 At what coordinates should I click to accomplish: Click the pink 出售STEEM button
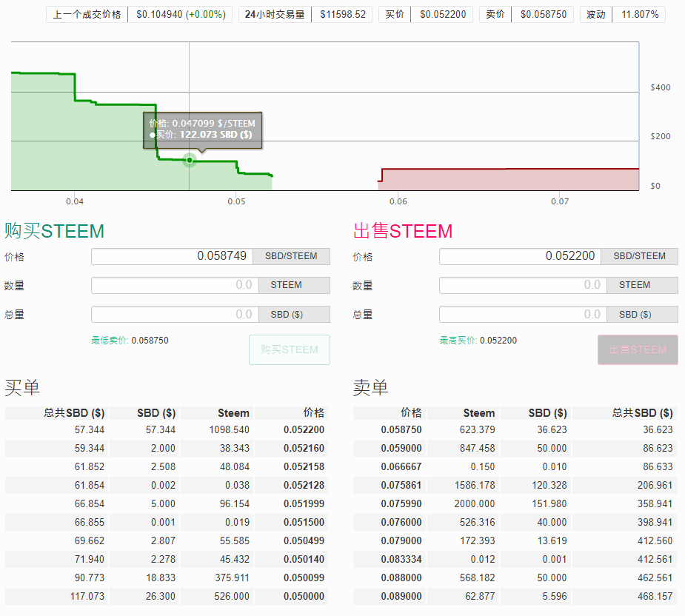tap(638, 350)
